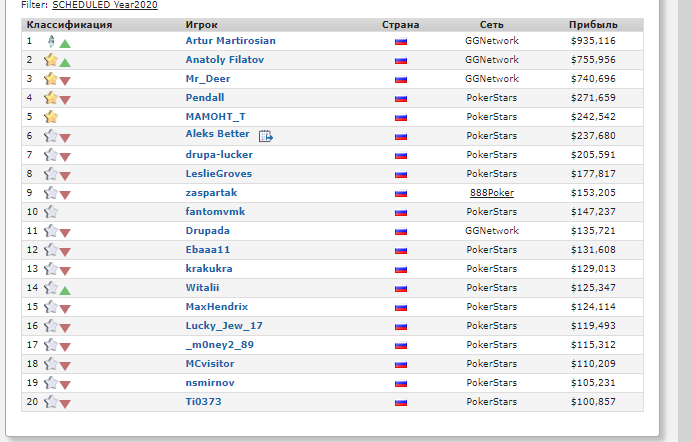Open the SCHEDULED Year2020 filter link
Image resolution: width=692 pixels, height=442 pixels.
tap(105, 5)
